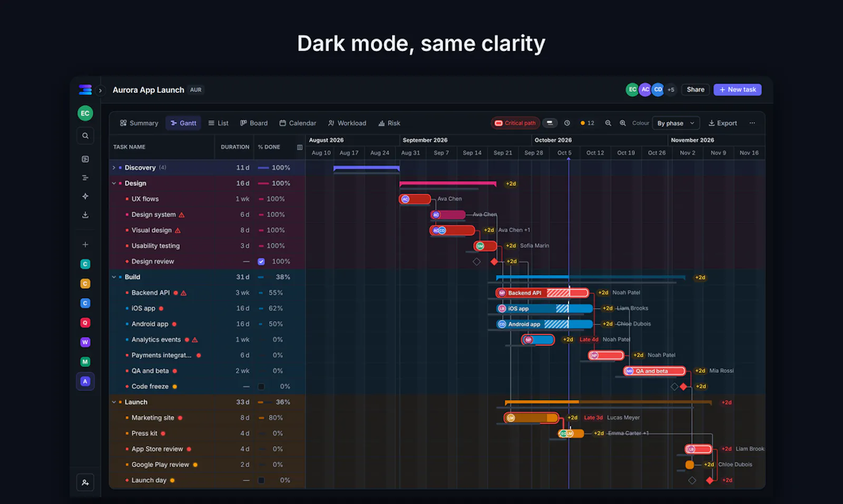Collapse the Launch phase group
The image size is (843, 504).
click(x=114, y=402)
